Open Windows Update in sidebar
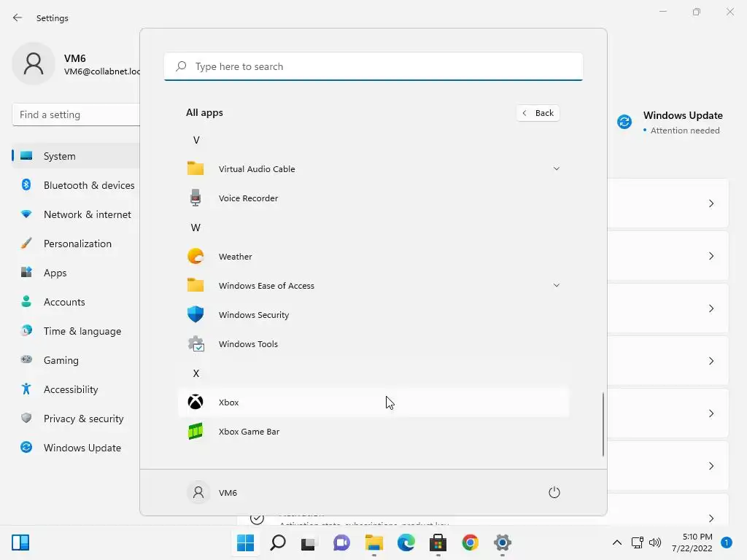This screenshot has height=560, width=747. tap(76, 448)
